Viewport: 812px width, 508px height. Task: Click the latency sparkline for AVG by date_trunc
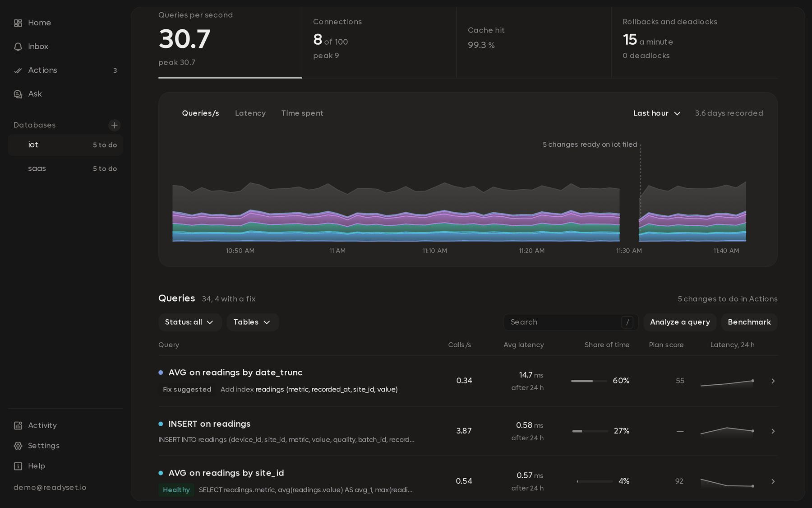tap(727, 383)
